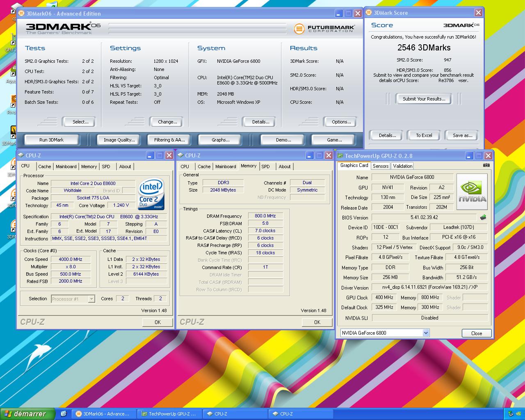The height and width of the screenshot is (420, 525).
Task: Switch to first CPU-Z taskbar button
Action: (235, 414)
